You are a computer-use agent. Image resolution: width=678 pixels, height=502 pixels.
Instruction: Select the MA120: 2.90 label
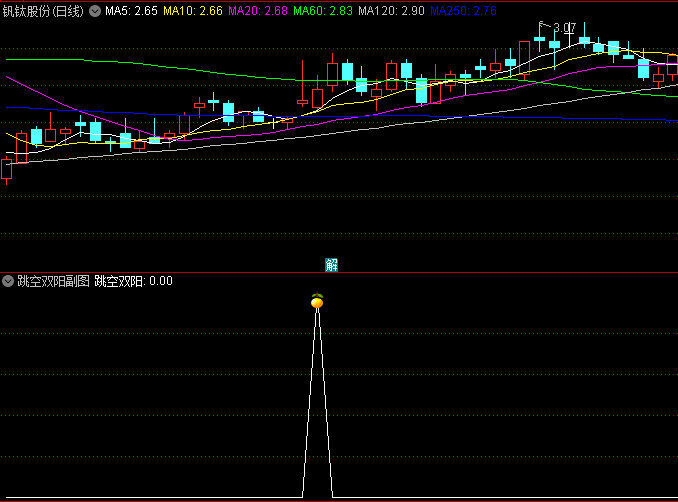pyautogui.click(x=391, y=11)
